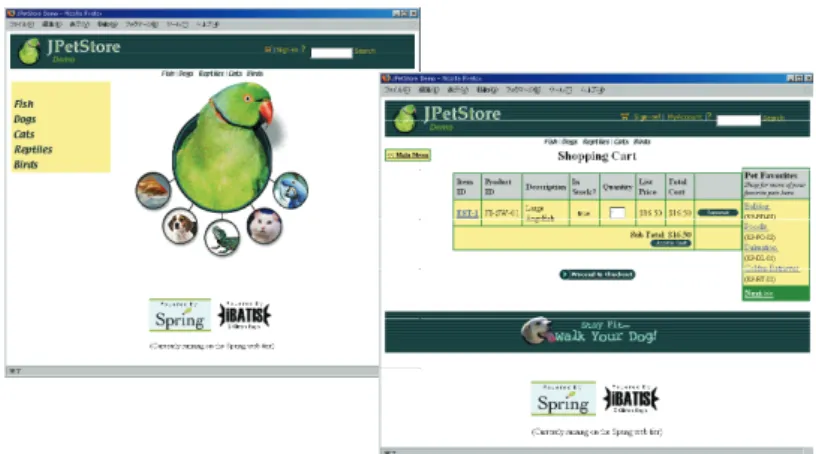
Task: Click the large green parrot picture
Action: 224,147
